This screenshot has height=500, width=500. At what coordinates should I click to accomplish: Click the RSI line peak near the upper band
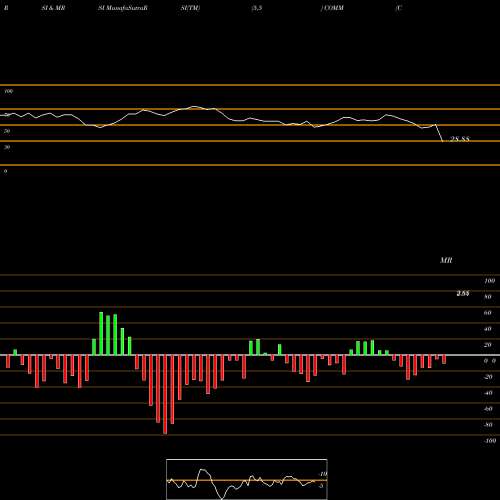195,107
